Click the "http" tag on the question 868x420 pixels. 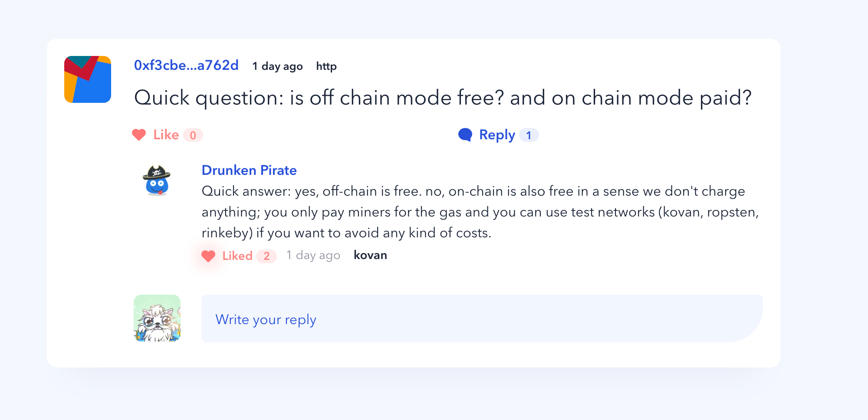click(326, 66)
